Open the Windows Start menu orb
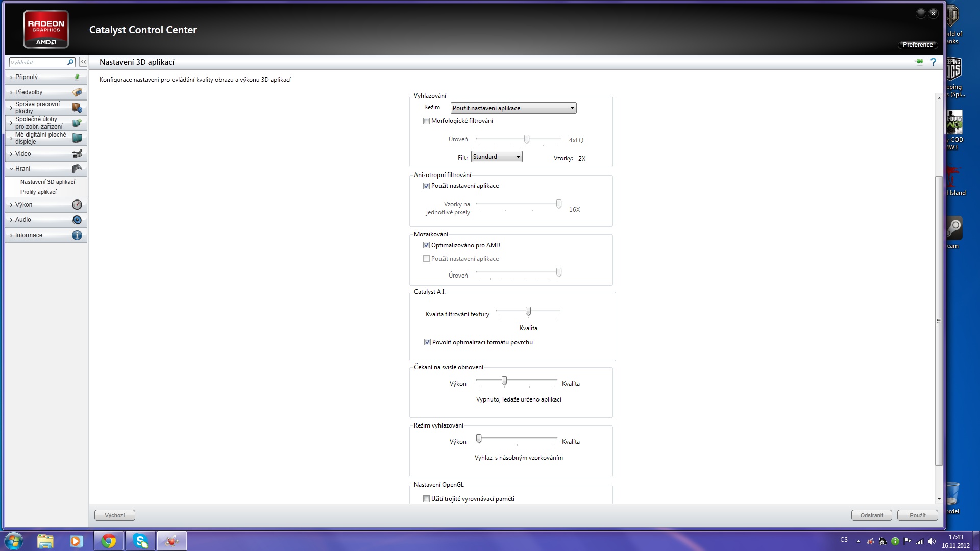This screenshot has width=980, height=551. point(14,541)
